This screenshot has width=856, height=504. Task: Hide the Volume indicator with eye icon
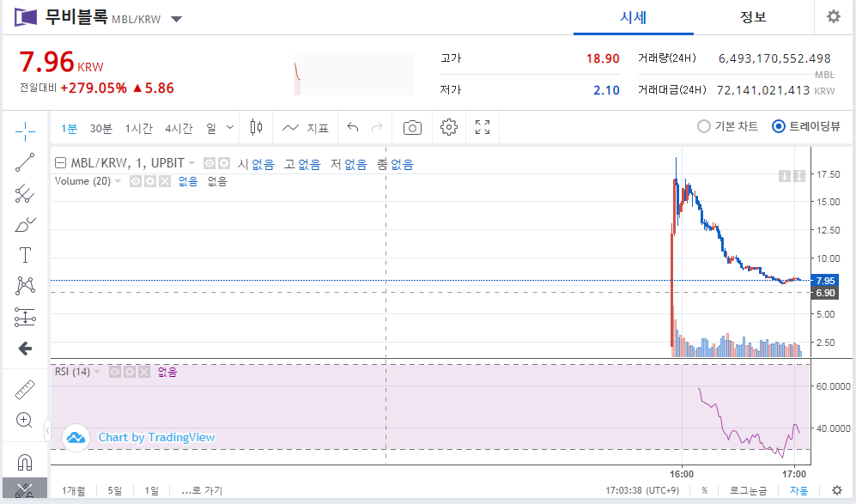point(136,181)
